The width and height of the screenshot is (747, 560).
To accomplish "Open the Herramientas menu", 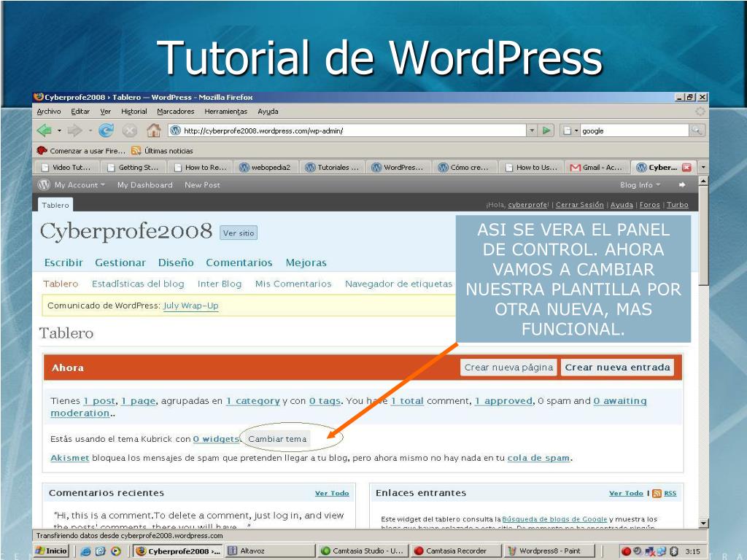I will coord(226,112).
